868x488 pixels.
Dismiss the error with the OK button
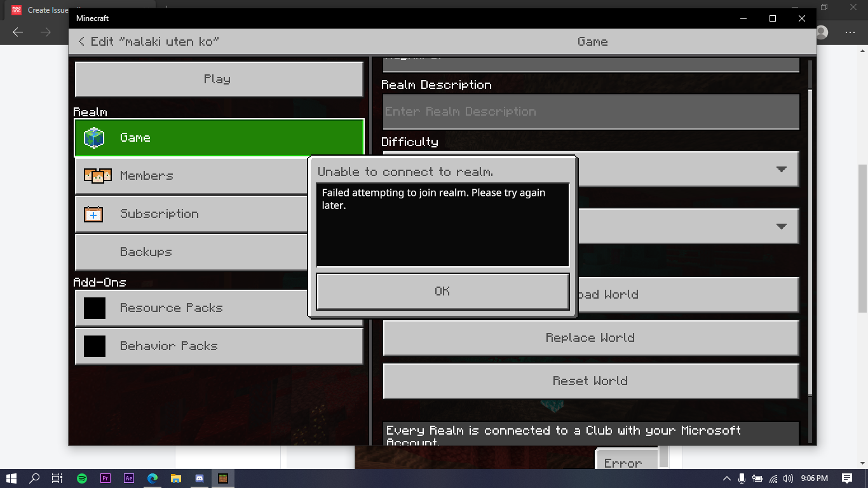point(442,291)
